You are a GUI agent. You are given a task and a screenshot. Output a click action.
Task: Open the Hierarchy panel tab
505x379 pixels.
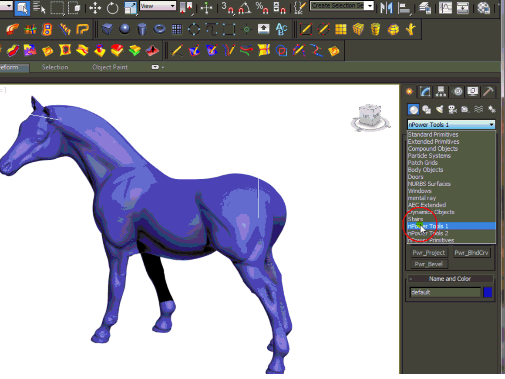point(441,91)
